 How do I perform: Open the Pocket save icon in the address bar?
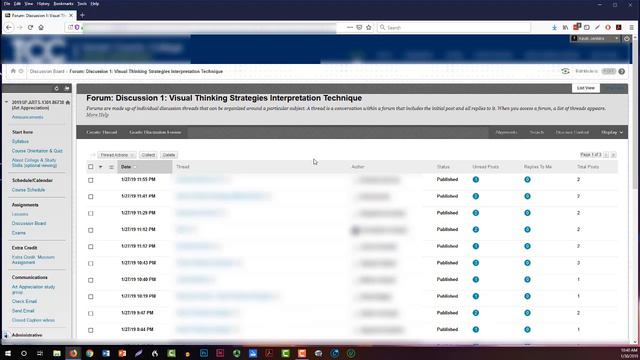point(359,27)
